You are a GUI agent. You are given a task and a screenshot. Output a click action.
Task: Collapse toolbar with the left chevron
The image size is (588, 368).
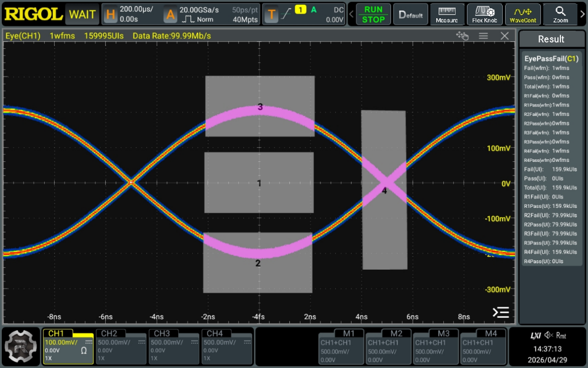pos(352,15)
